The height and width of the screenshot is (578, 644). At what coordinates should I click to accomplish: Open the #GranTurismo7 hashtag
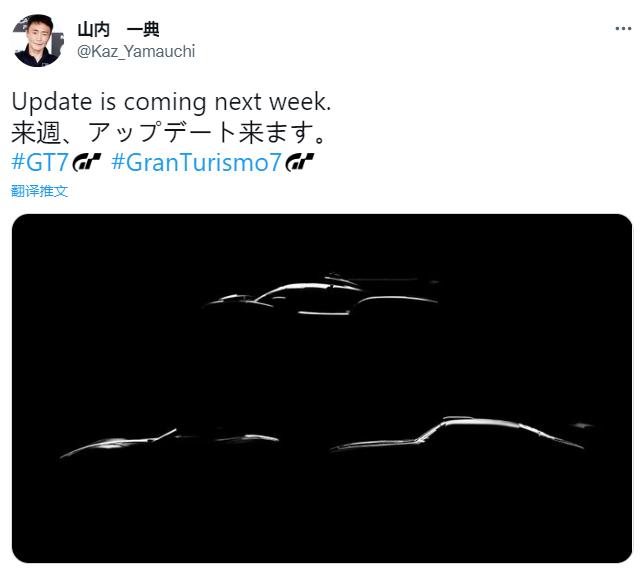point(197,163)
